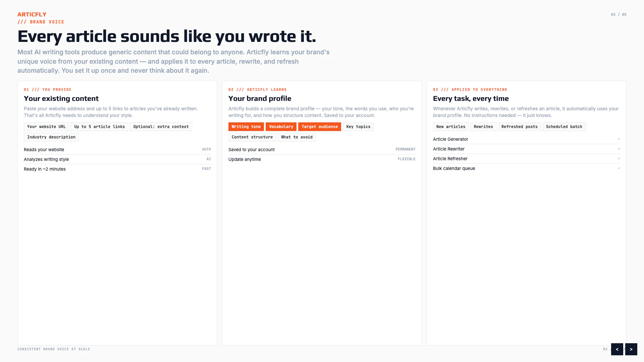Select the 'Optional: extra context' tag

click(x=161, y=127)
